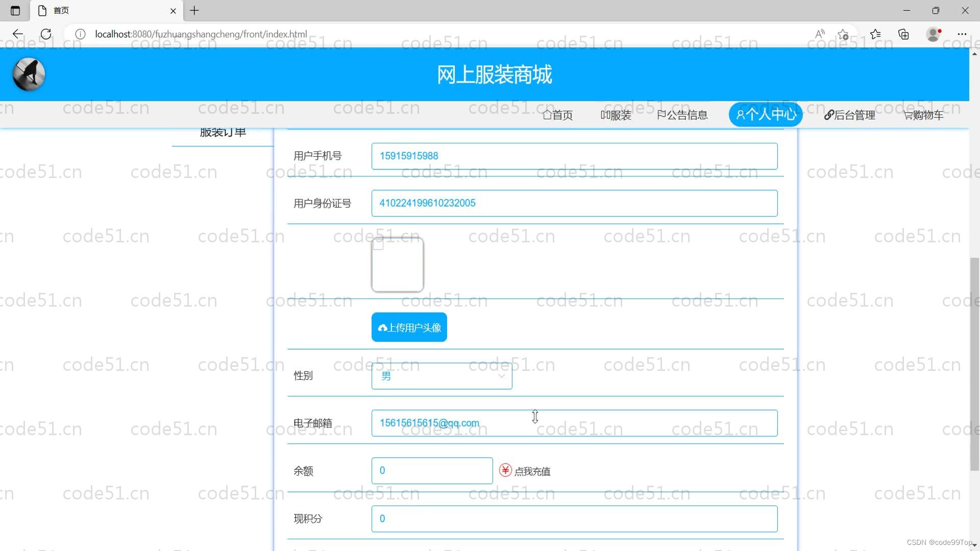The height and width of the screenshot is (551, 980).
Task: Click the 余额 field label
Action: tap(303, 471)
